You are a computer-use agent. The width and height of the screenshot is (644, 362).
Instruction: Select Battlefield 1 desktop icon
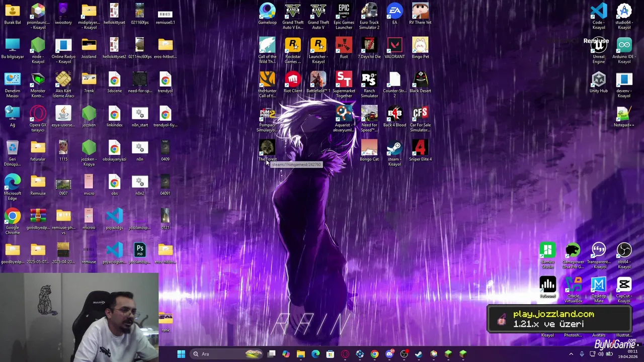318,82
